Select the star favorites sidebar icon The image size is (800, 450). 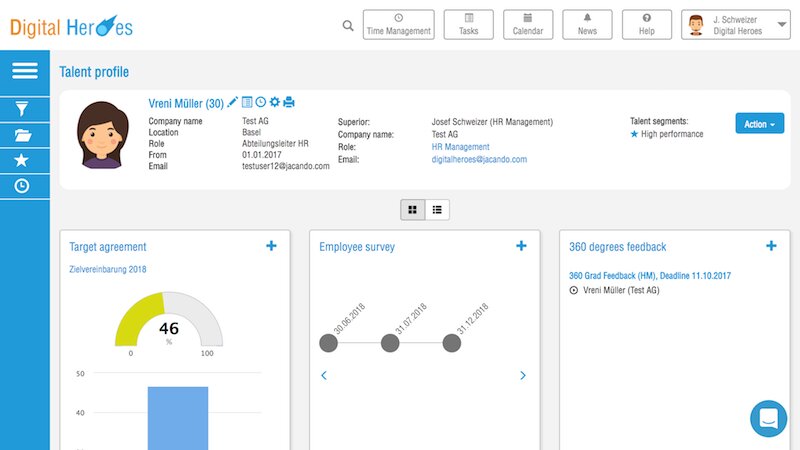click(x=24, y=160)
